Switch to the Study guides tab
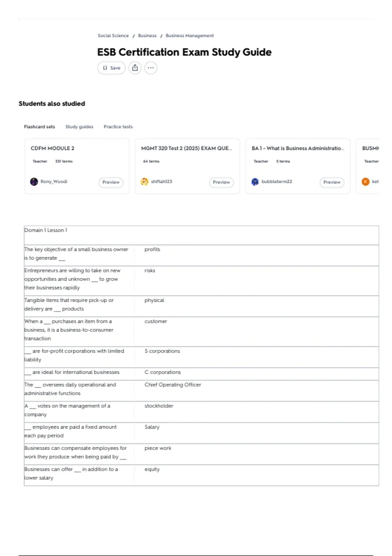The image size is (392, 556). [x=79, y=127]
